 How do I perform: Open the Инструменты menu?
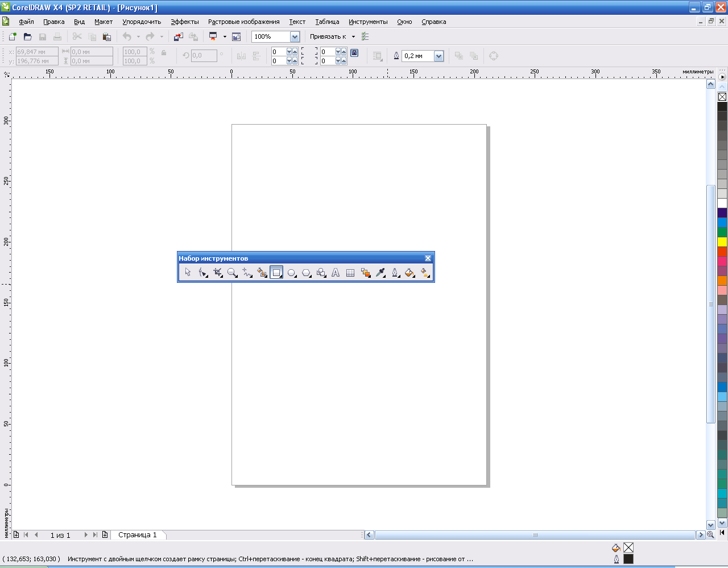click(x=368, y=22)
